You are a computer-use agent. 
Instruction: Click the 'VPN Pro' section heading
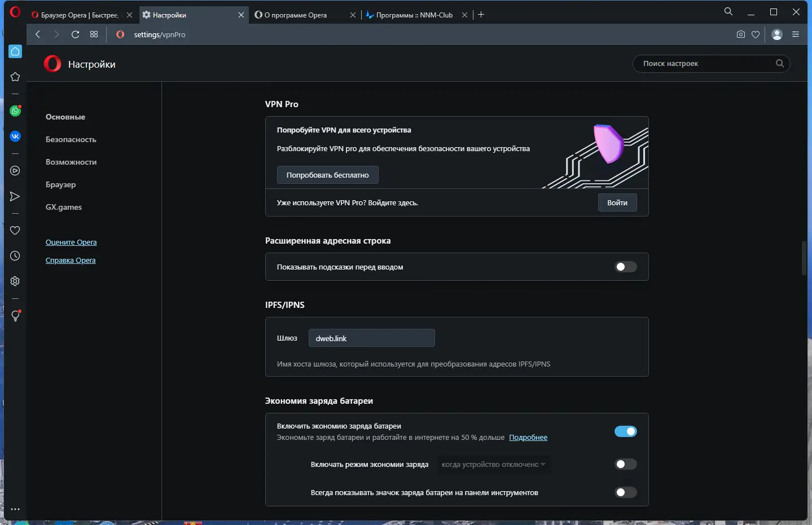282,104
